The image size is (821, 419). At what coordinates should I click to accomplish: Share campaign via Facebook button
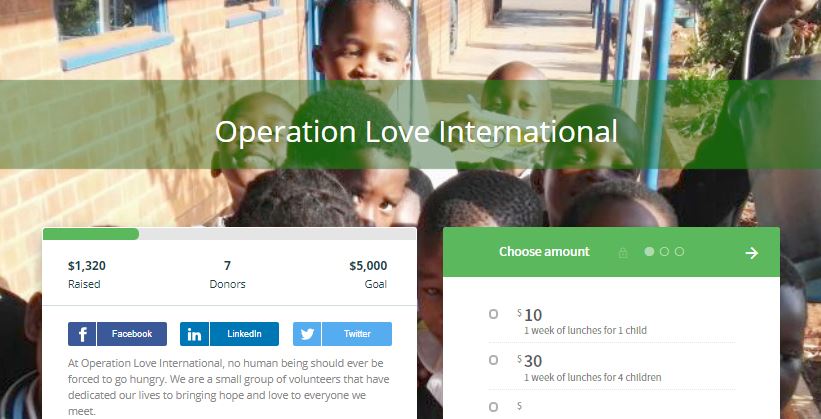pos(117,334)
